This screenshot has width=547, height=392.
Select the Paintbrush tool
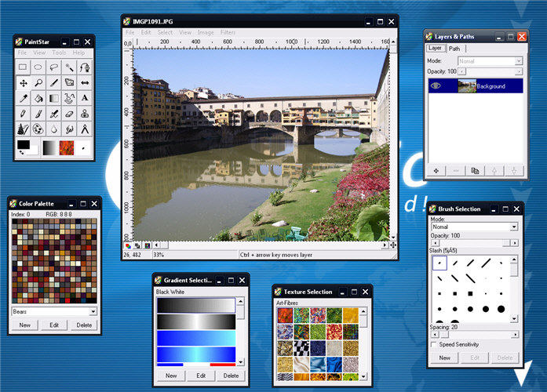[38, 114]
